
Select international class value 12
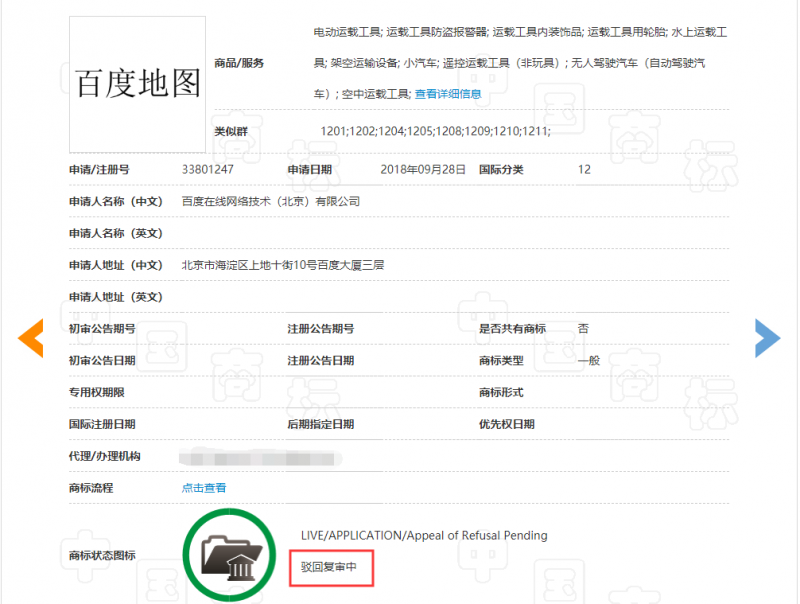point(584,169)
